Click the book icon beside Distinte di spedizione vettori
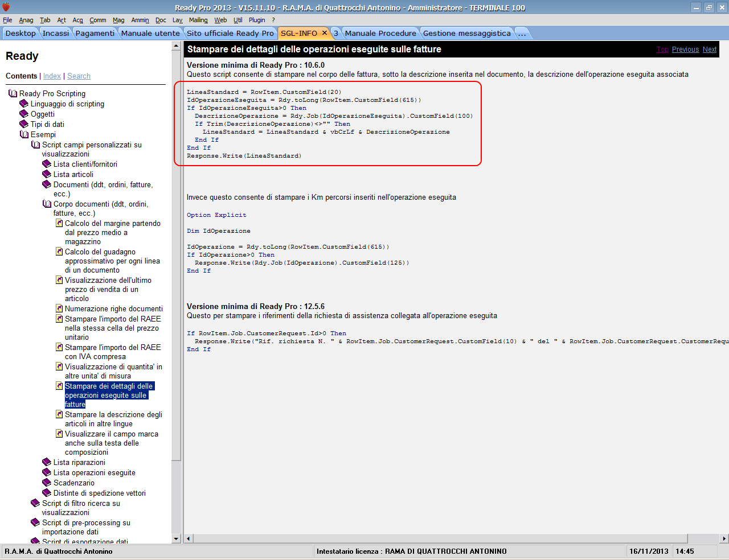The width and height of the screenshot is (729, 560). (x=47, y=493)
